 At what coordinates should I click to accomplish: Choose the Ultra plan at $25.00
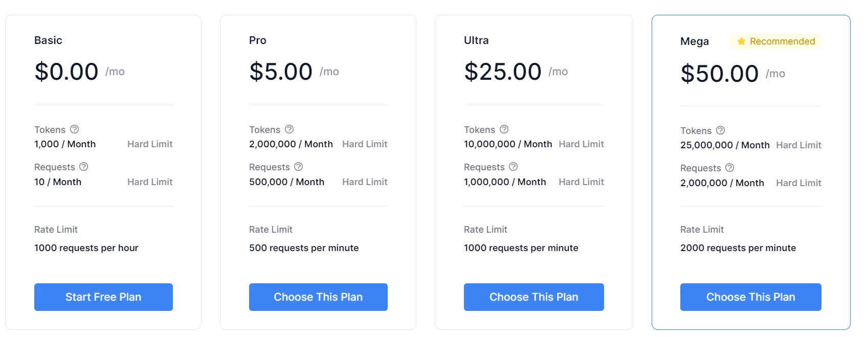534,297
